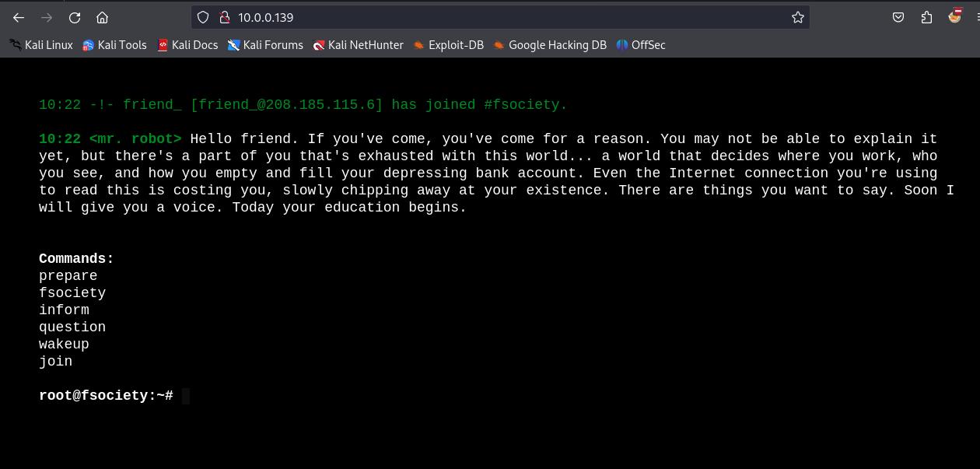Click the insecure connection padlock icon

coord(224,17)
